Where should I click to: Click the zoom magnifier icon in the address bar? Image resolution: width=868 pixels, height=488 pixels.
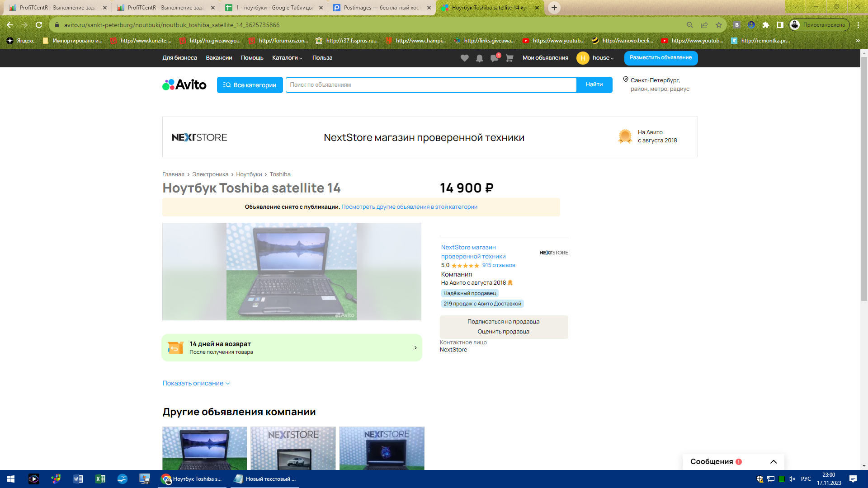pos(689,25)
